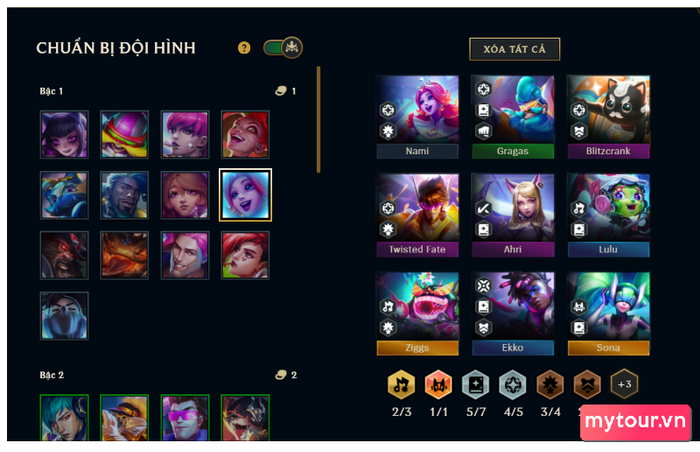Image resolution: width=700 pixels, height=452 pixels.
Task: Click the champion list vertical scrollbar
Action: pos(318,119)
